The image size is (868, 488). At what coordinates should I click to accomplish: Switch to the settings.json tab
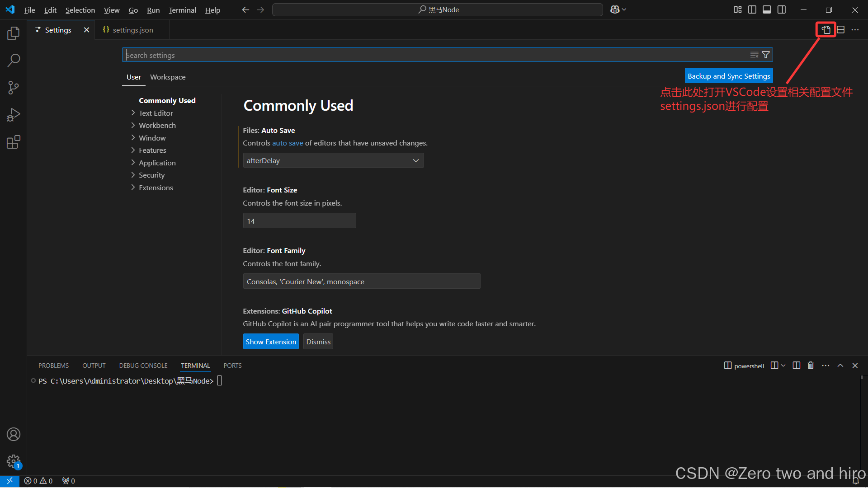click(x=132, y=30)
